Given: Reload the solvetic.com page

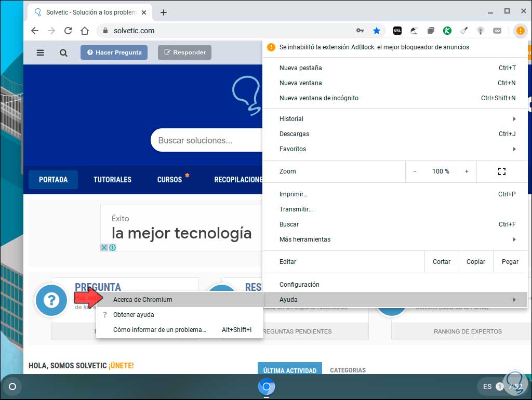Looking at the screenshot, I should pos(68,31).
